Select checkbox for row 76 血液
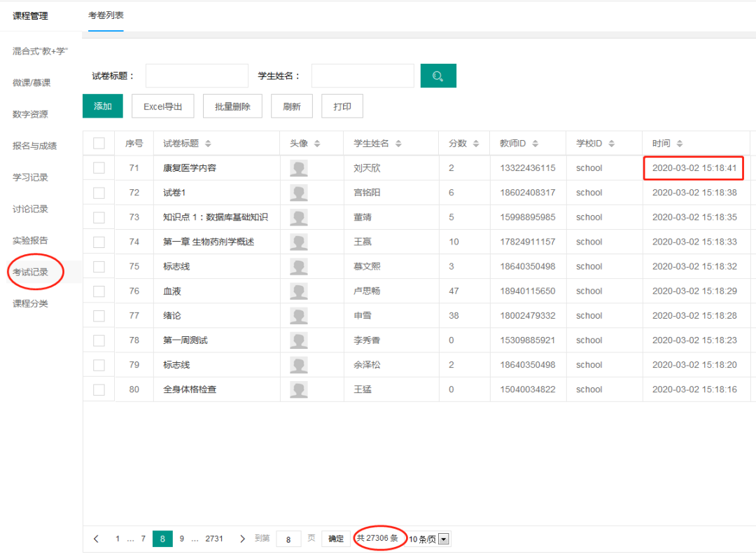This screenshot has height=559, width=756. [99, 291]
